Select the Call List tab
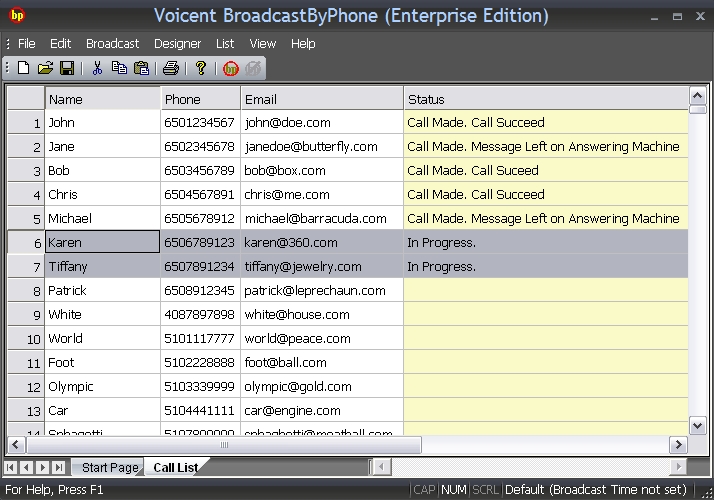This screenshot has width=714, height=500. click(x=175, y=468)
